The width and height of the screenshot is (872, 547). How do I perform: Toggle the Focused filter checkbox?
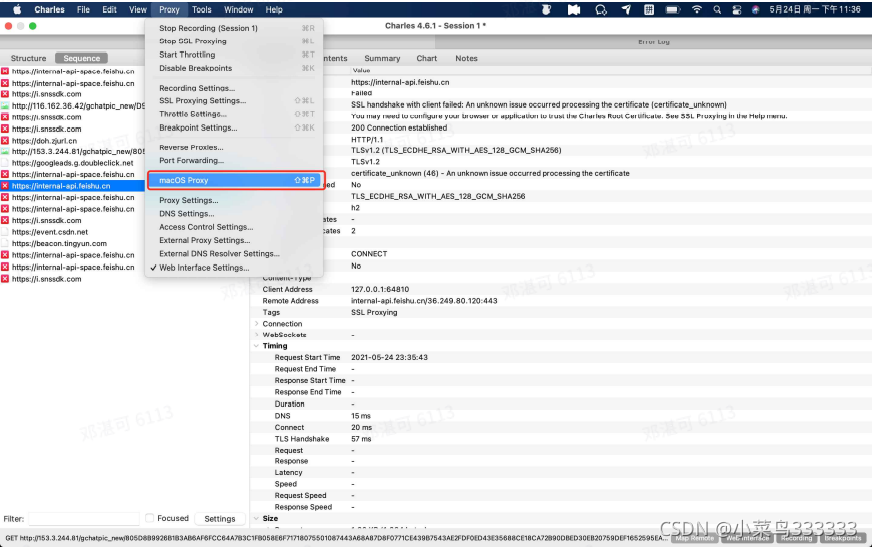149,518
